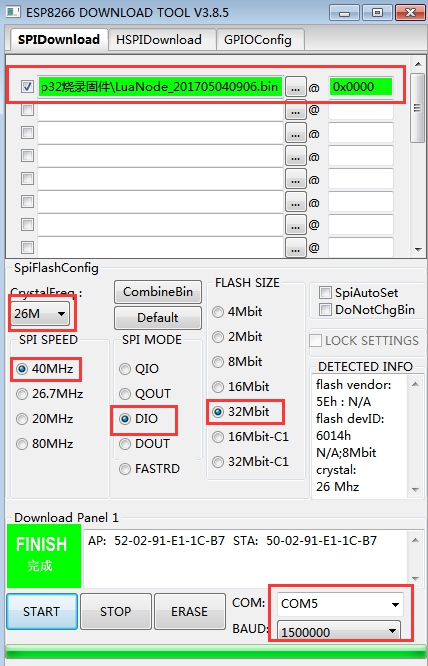This screenshot has height=666, width=428.
Task: Click file list scrollbar down arrow
Action: (418, 250)
